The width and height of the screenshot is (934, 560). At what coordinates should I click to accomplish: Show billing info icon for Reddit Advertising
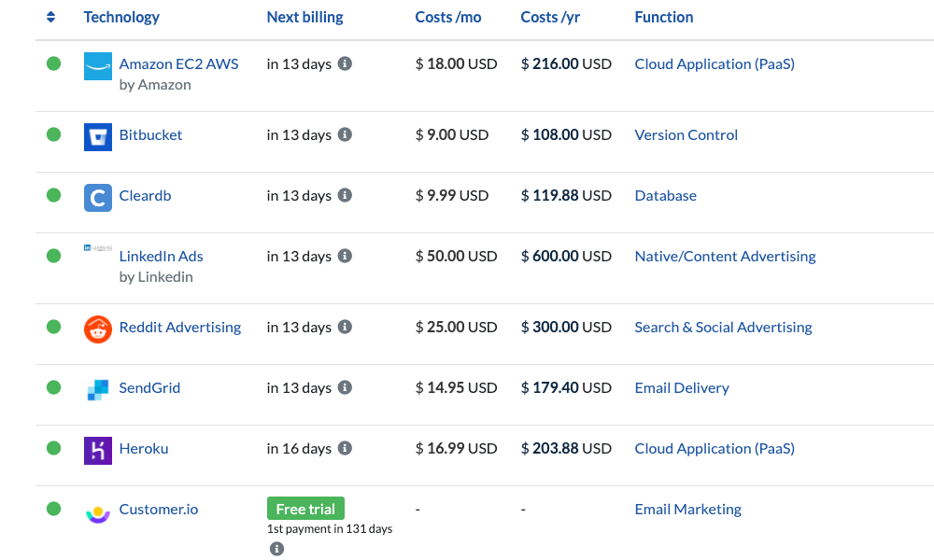pyautogui.click(x=345, y=327)
